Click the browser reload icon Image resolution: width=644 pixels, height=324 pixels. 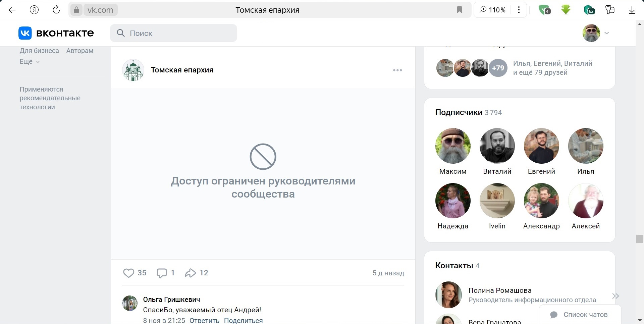tap(56, 10)
